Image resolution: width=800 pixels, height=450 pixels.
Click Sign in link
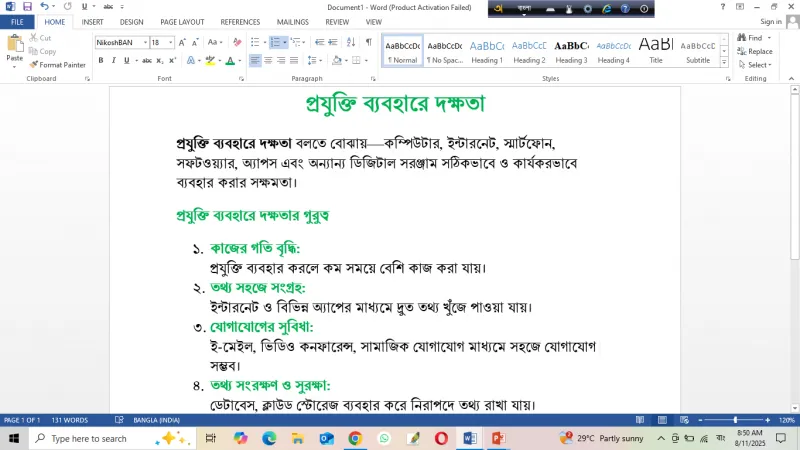(770, 21)
